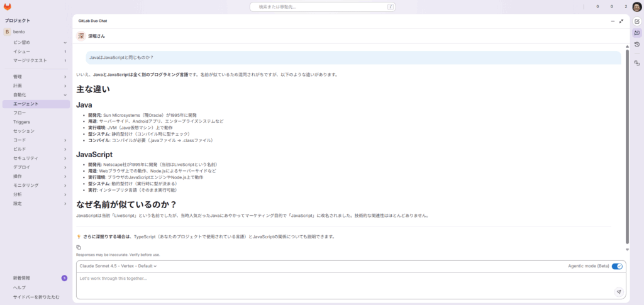This screenshot has height=305, width=644.
Task: Click the sessions icon in the right rail
Action: [636, 63]
